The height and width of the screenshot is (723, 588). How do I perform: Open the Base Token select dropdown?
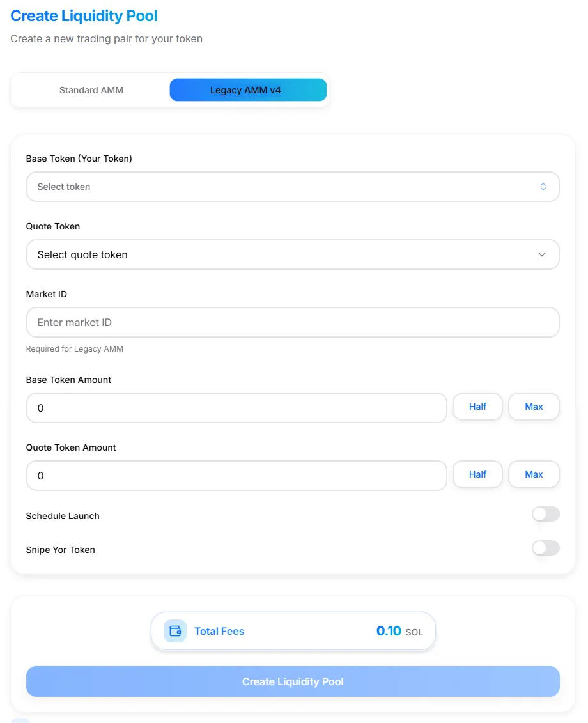tap(292, 187)
